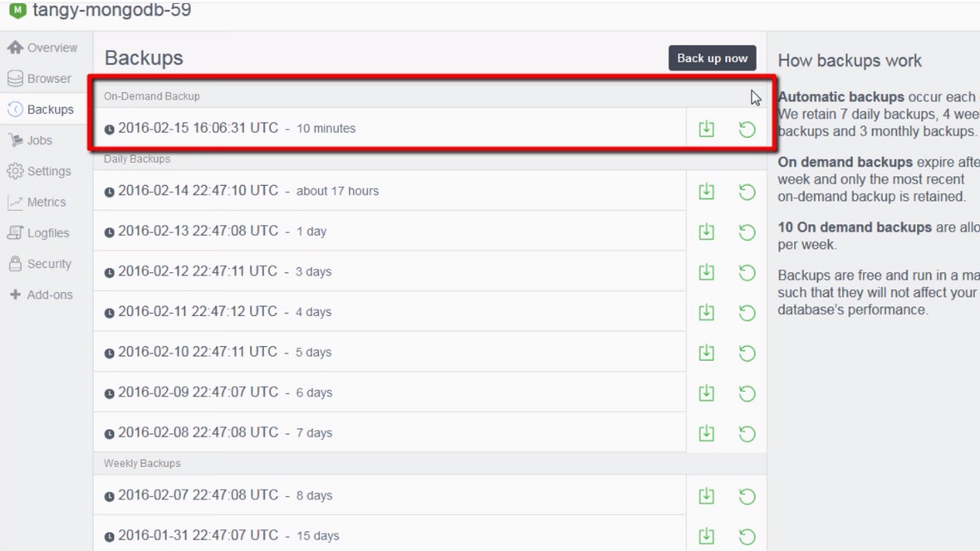Click the Back up now button
Screen dimensions: 980x551
(712, 58)
